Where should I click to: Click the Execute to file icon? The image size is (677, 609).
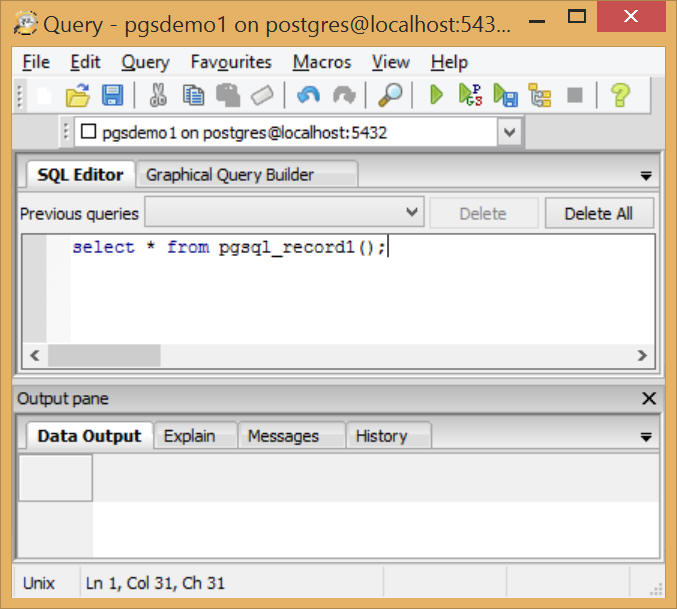(x=506, y=96)
